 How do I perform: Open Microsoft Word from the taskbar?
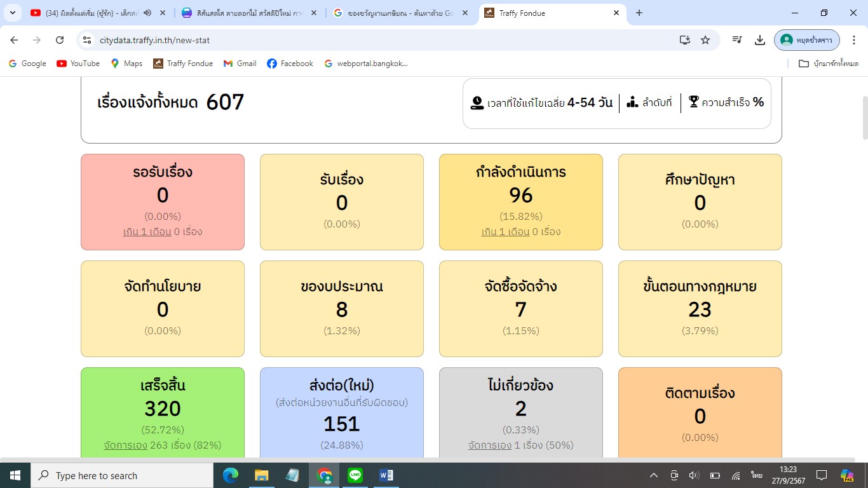point(386,475)
